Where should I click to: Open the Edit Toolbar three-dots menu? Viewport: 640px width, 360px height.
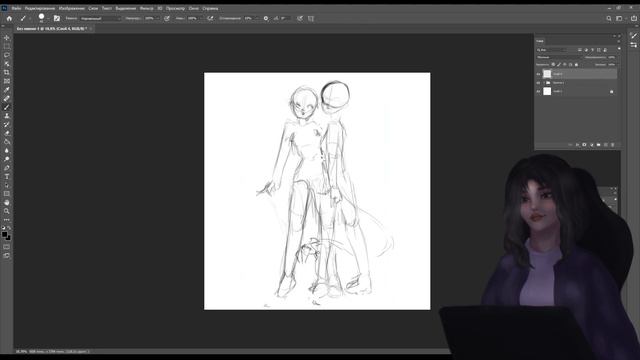[x=7, y=220]
